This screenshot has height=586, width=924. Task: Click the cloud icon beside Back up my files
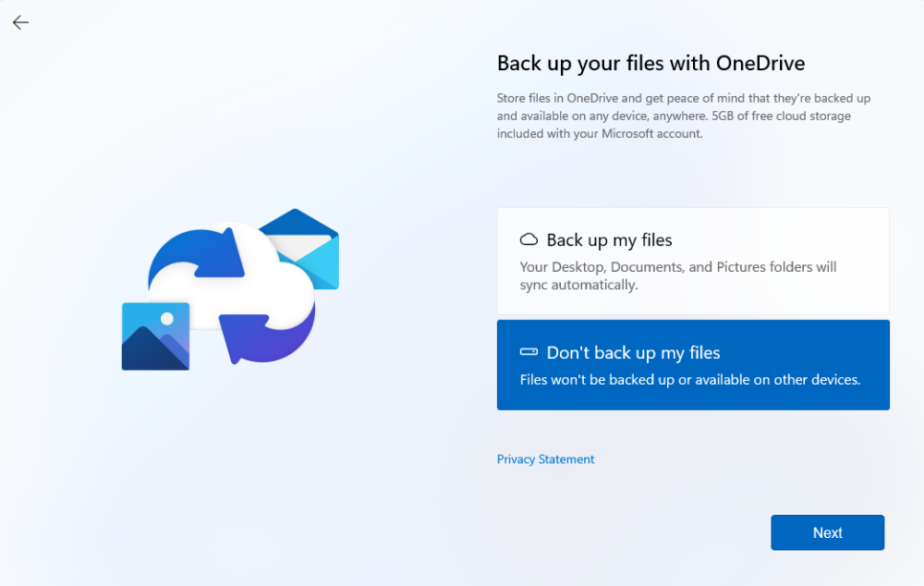click(529, 239)
